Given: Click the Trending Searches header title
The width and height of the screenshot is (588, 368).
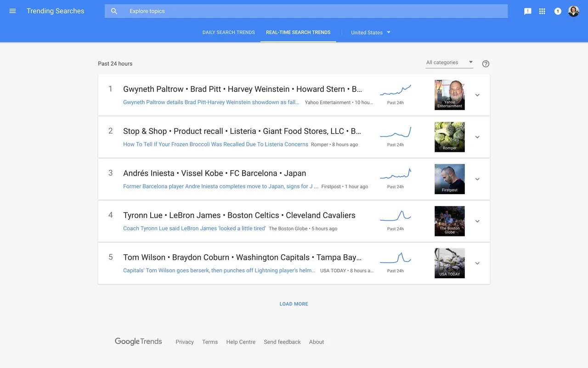Looking at the screenshot, I should [56, 11].
